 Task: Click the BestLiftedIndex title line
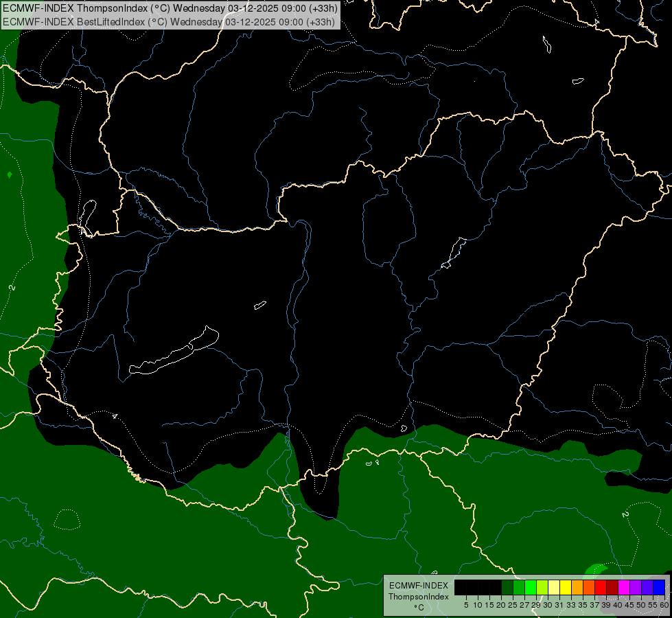(169, 22)
